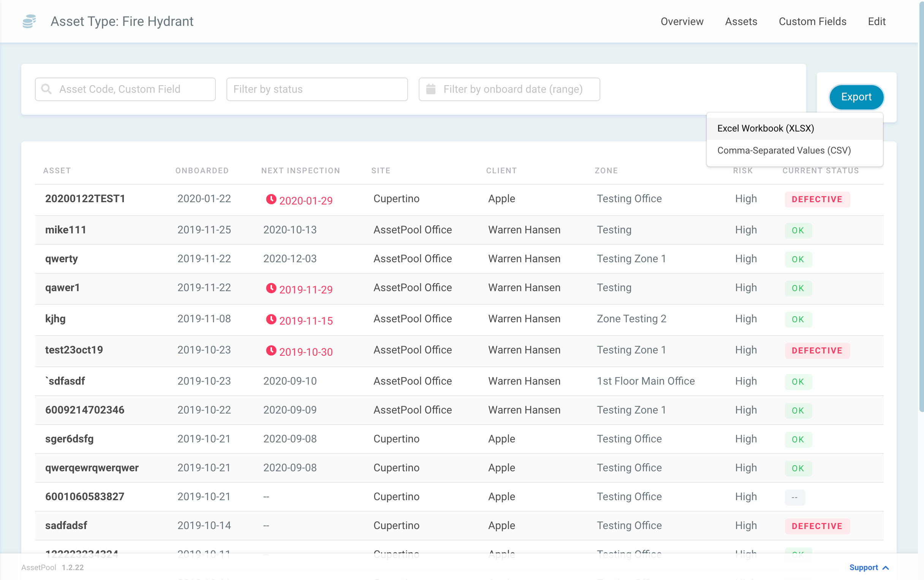Image resolution: width=924 pixels, height=580 pixels.
Task: Click the calendar icon in the onboard date filter
Action: pyautogui.click(x=431, y=89)
